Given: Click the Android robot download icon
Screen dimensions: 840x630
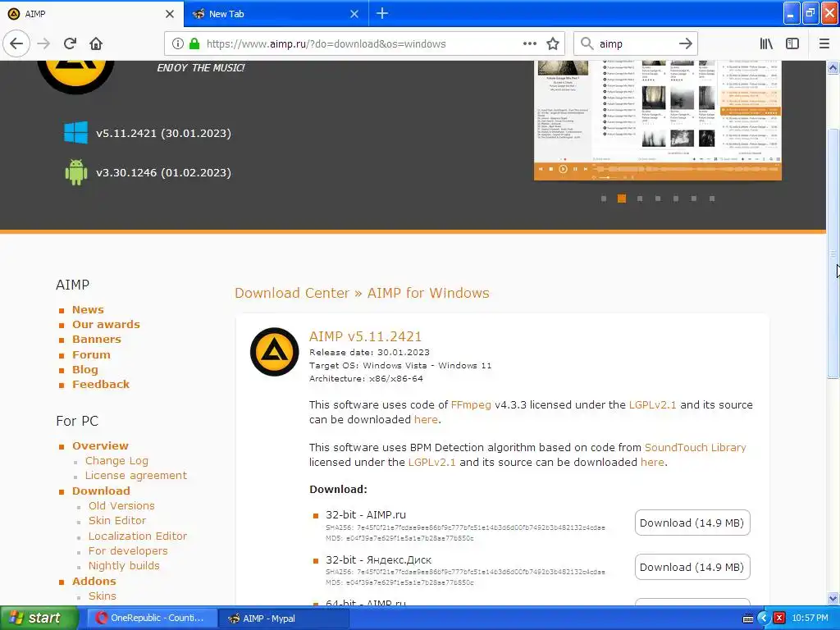Looking at the screenshot, I should click(76, 172).
